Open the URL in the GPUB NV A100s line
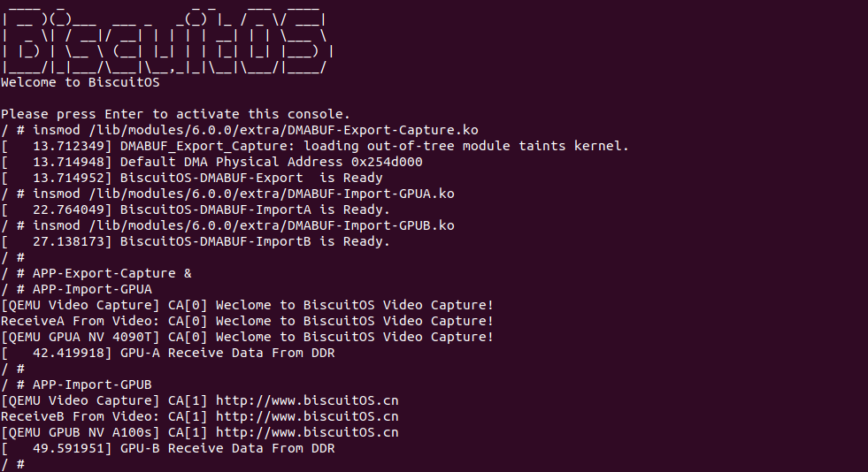868x472 pixels. pyautogui.click(x=307, y=432)
